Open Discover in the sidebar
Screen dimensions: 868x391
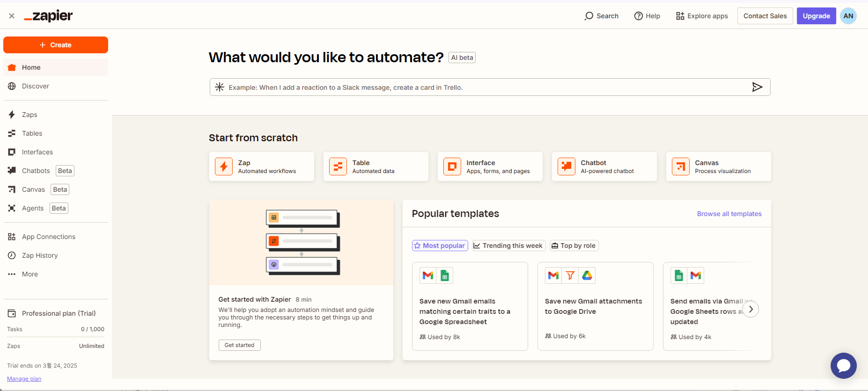[56, 86]
